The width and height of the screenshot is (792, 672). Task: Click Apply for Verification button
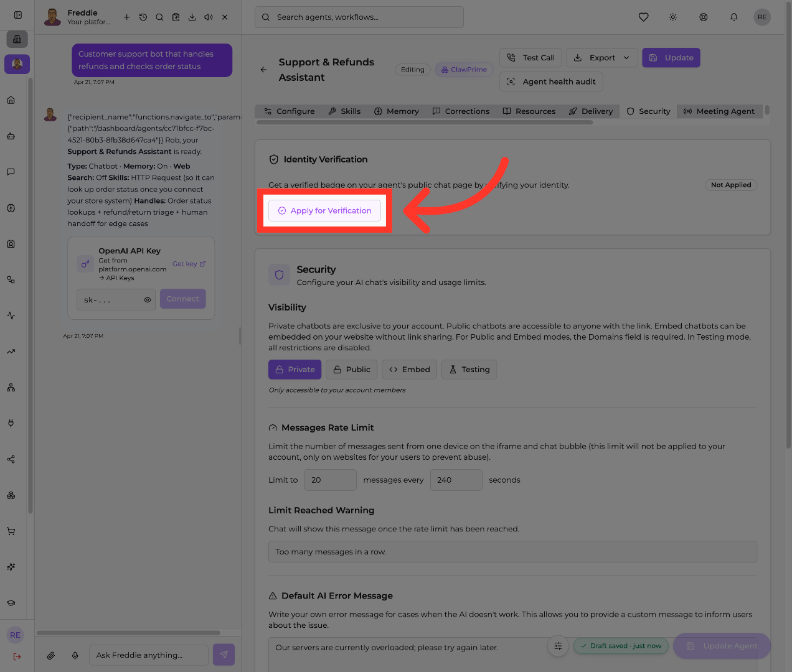click(324, 211)
